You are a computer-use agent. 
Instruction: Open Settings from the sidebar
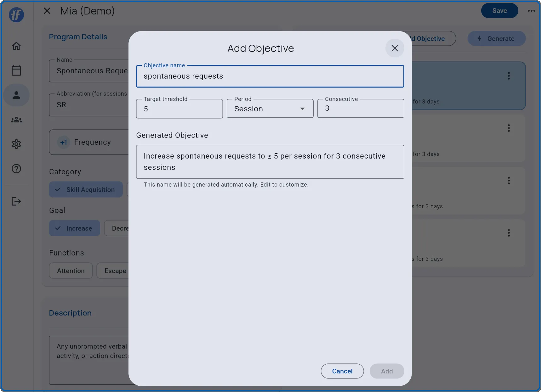16,144
